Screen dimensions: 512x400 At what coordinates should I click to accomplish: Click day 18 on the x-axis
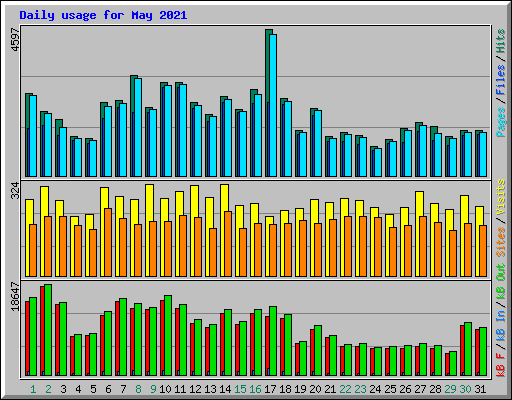pyautogui.click(x=285, y=389)
